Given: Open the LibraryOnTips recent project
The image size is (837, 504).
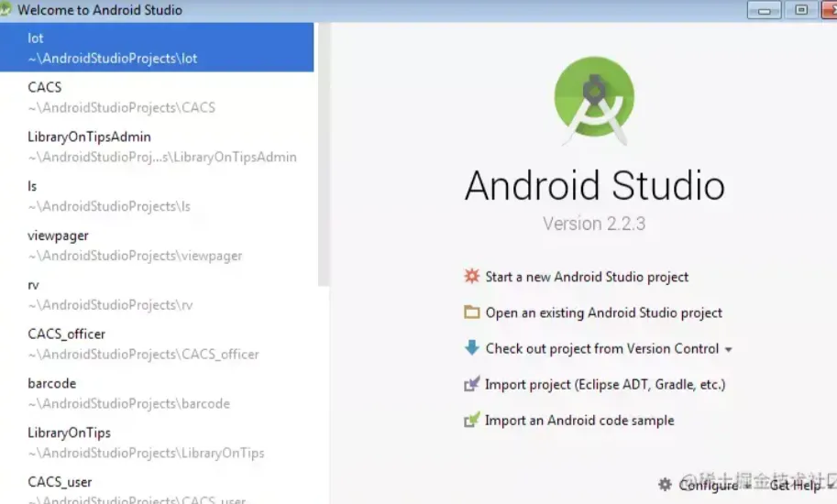Looking at the screenshot, I should (157, 443).
